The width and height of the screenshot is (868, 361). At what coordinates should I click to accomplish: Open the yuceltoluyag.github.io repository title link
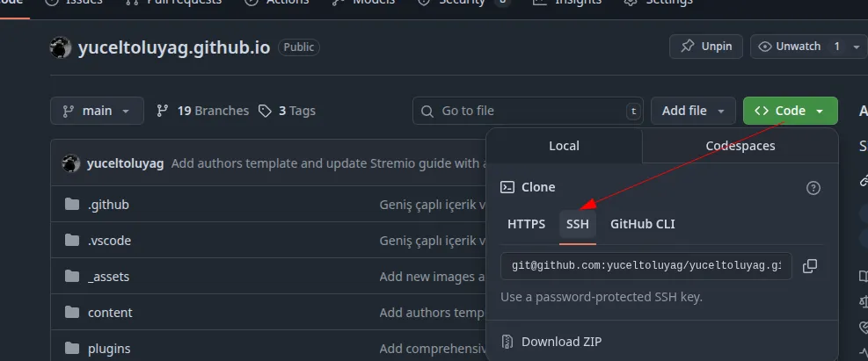tap(174, 48)
